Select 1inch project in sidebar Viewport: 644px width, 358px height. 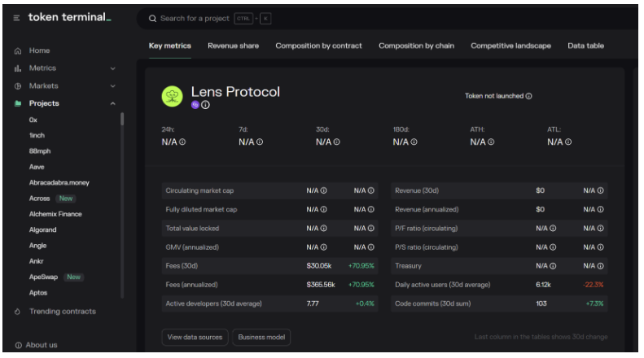[37, 136]
